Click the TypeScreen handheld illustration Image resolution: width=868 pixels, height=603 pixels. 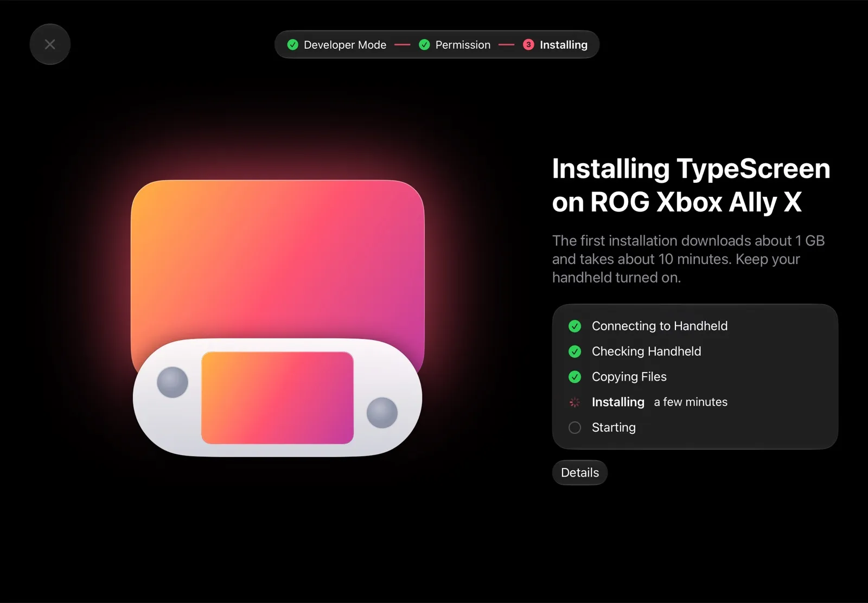pyautogui.click(x=277, y=318)
